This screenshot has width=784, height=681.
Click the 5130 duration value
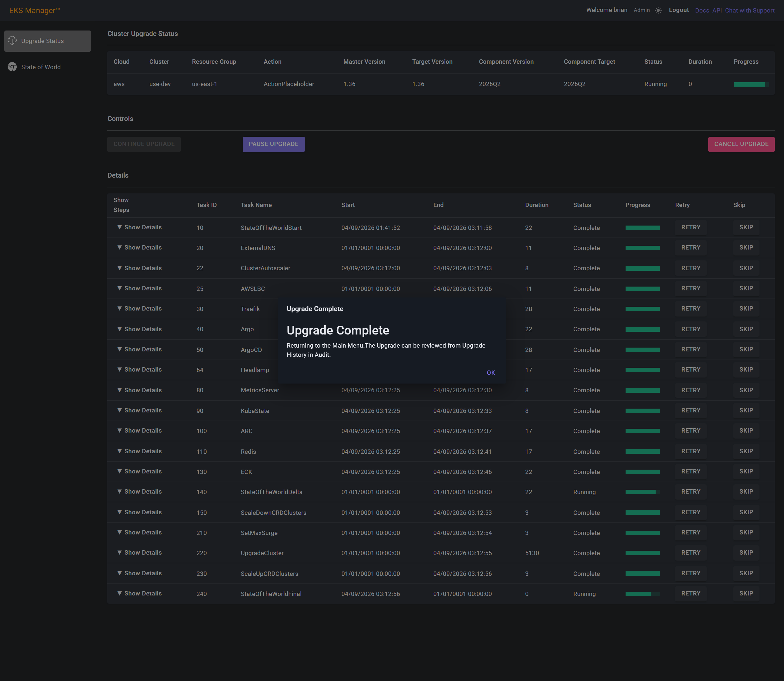coord(532,553)
